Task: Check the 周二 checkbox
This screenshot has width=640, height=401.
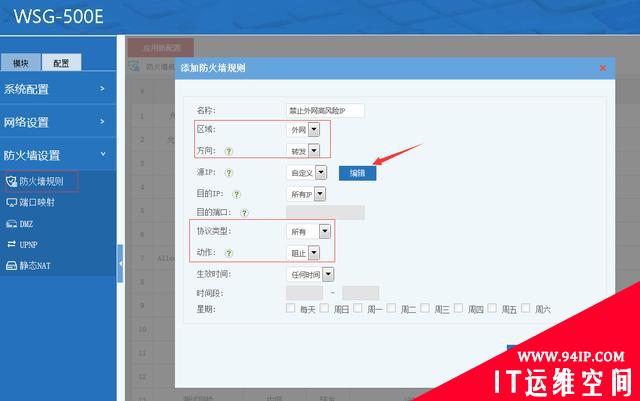Action: tap(391, 308)
